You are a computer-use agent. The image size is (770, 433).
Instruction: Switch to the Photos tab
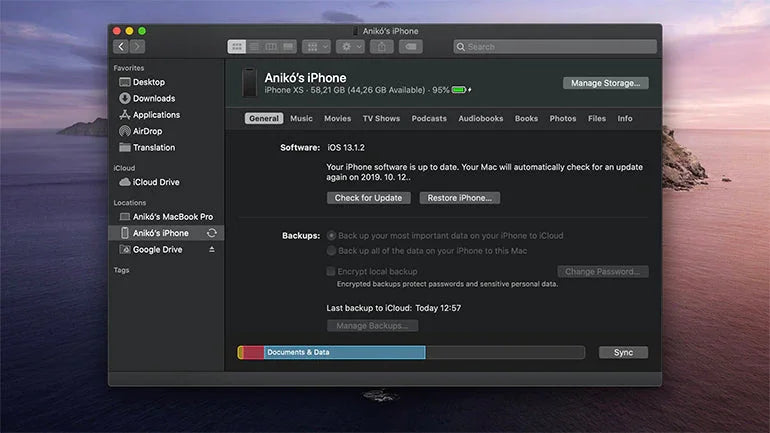(x=563, y=118)
